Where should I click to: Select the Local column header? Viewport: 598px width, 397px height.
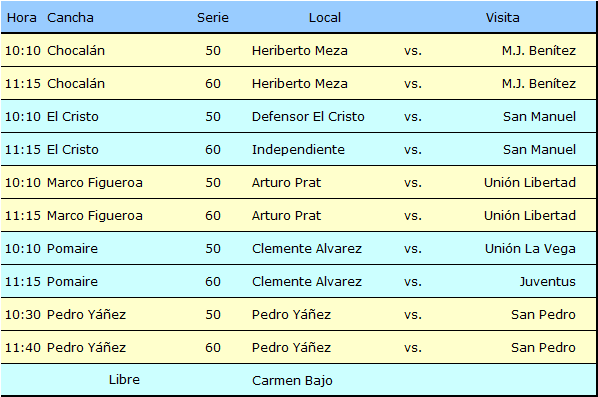coord(325,18)
